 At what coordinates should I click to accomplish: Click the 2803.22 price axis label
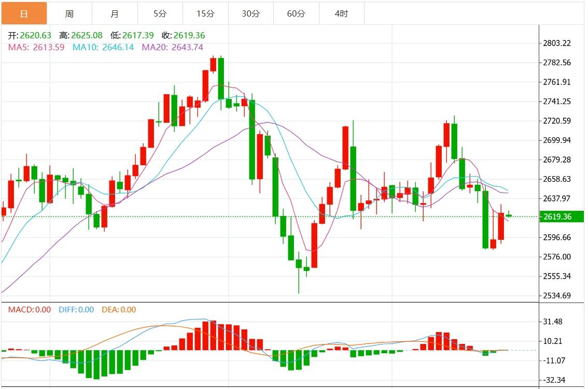point(557,43)
